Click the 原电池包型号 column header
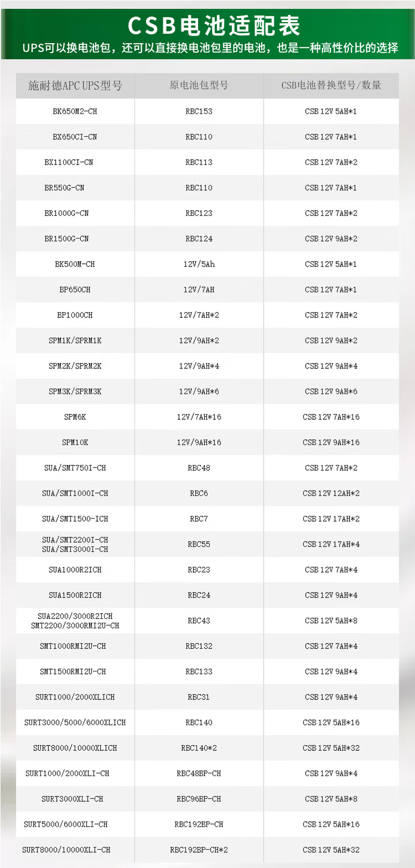Image resolution: width=415 pixels, height=868 pixels. point(199,86)
